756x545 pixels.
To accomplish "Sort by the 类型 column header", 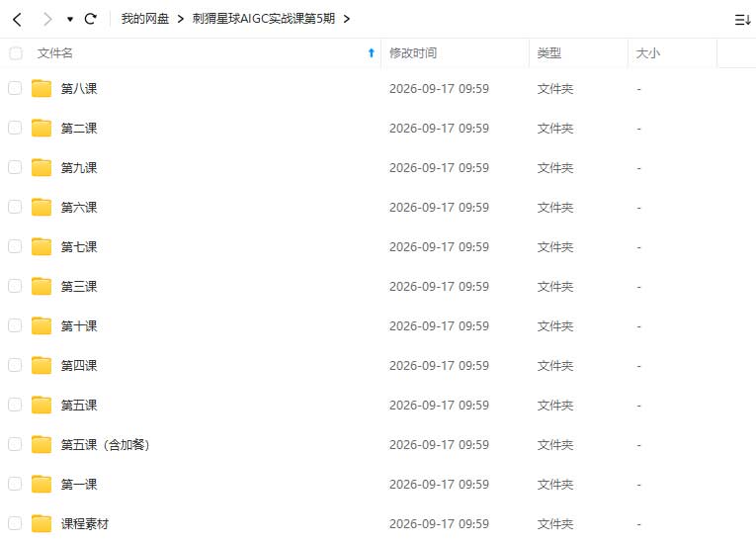I will tap(549, 53).
